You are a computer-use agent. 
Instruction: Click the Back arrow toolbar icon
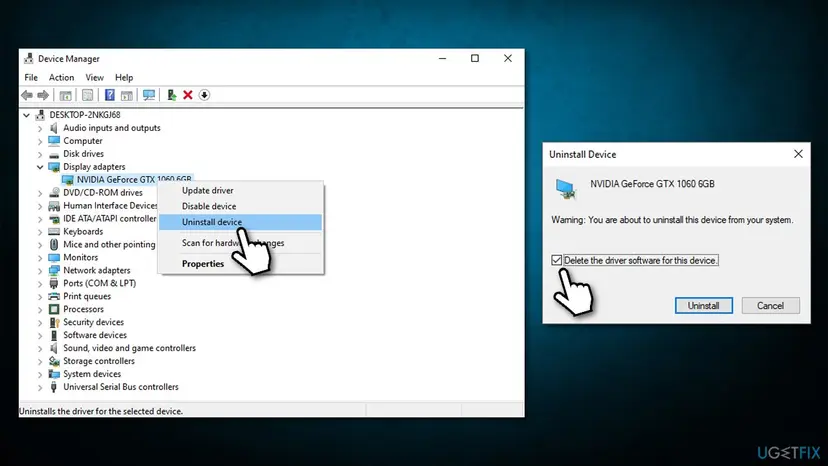click(27, 95)
